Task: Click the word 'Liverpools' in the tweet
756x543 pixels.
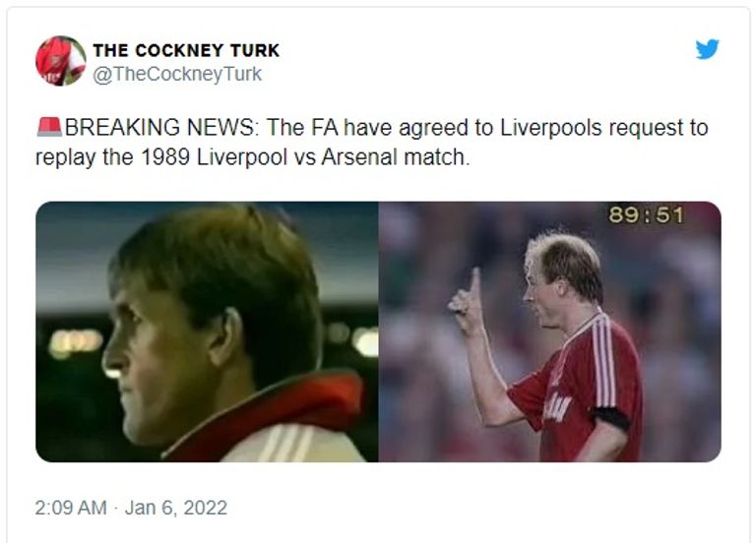Action: (x=551, y=128)
